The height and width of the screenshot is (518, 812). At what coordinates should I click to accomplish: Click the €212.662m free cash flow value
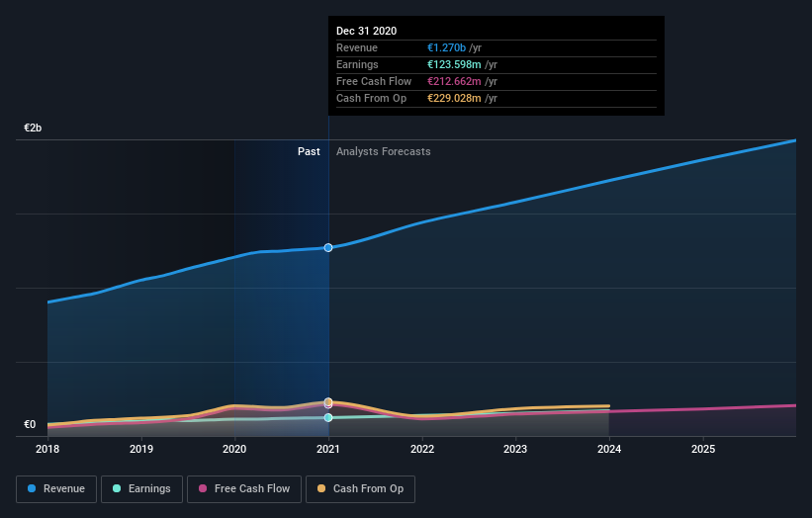pyautogui.click(x=454, y=81)
